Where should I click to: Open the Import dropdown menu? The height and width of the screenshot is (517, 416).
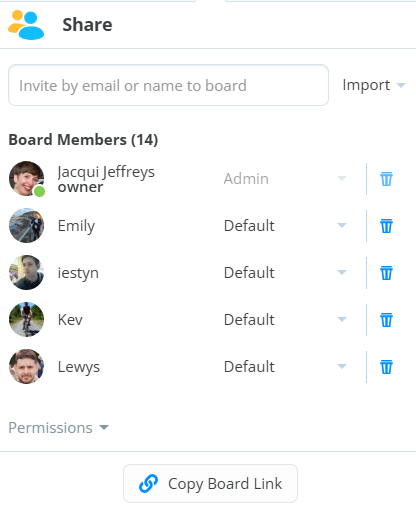click(x=374, y=85)
